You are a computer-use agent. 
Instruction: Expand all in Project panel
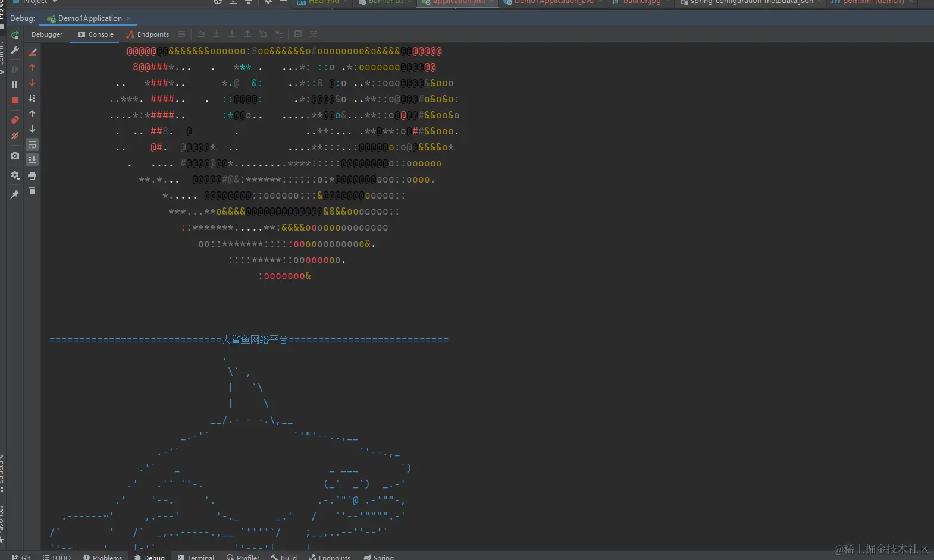coord(233,2)
